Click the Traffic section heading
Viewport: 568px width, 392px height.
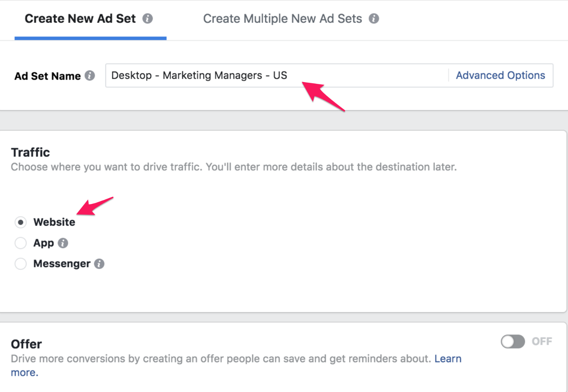(30, 152)
